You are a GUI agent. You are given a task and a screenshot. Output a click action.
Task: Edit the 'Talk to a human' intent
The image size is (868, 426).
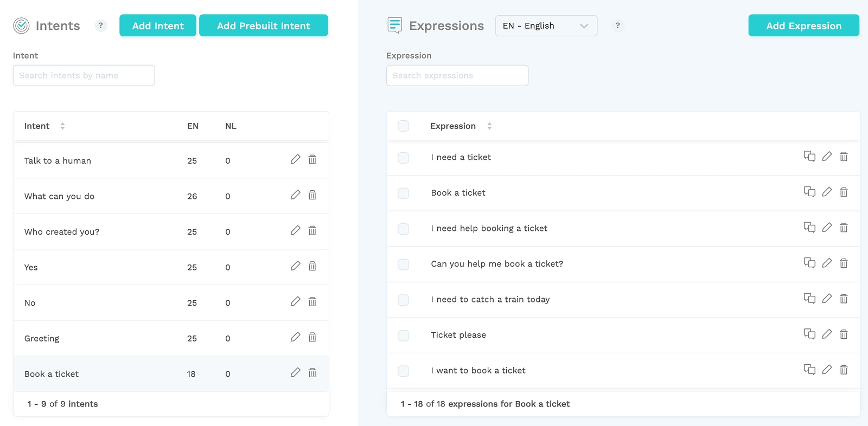click(295, 159)
